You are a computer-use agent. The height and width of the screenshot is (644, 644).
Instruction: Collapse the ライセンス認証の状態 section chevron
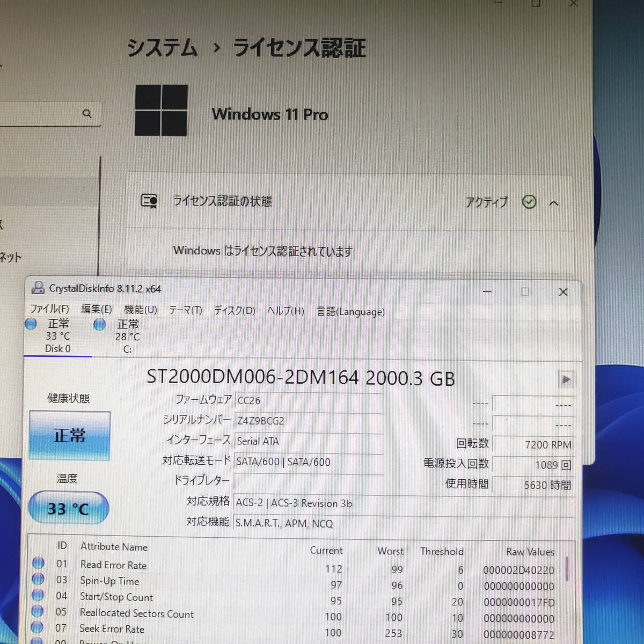point(554,203)
